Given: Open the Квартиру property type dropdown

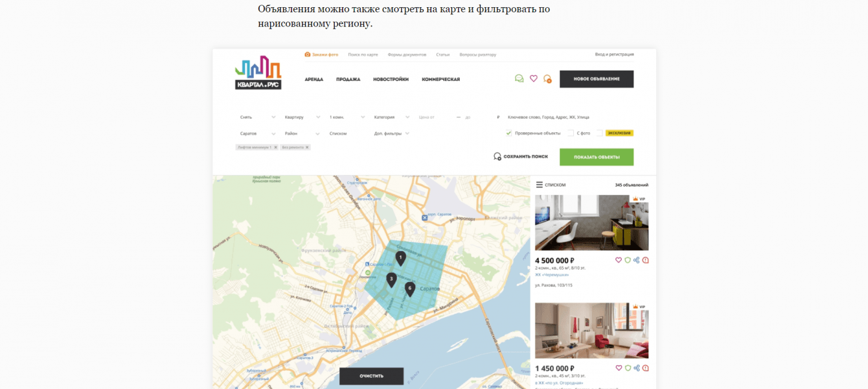Looking at the screenshot, I should pyautogui.click(x=303, y=117).
